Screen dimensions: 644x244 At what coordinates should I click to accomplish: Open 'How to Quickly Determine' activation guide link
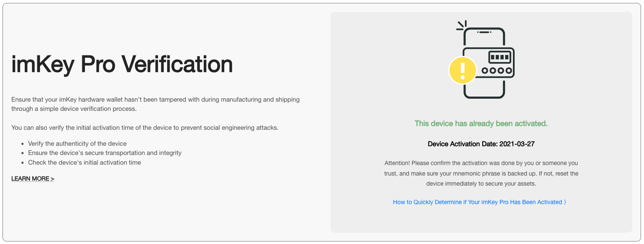480,202
